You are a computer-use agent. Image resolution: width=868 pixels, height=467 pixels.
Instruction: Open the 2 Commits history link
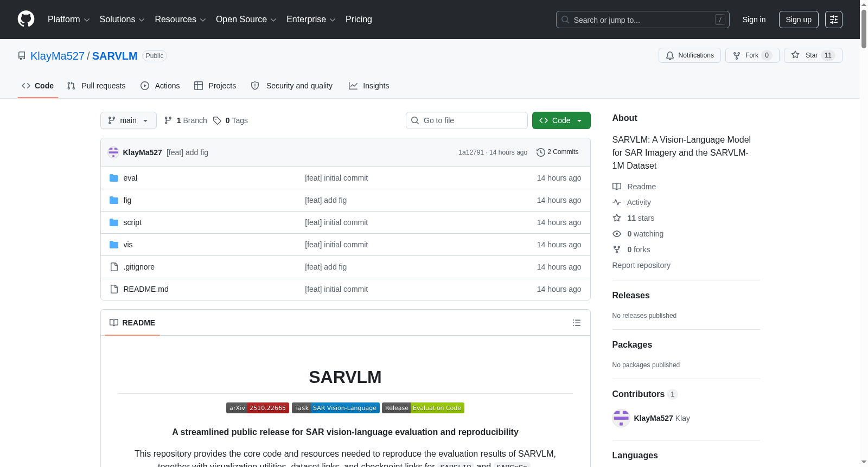(x=557, y=152)
